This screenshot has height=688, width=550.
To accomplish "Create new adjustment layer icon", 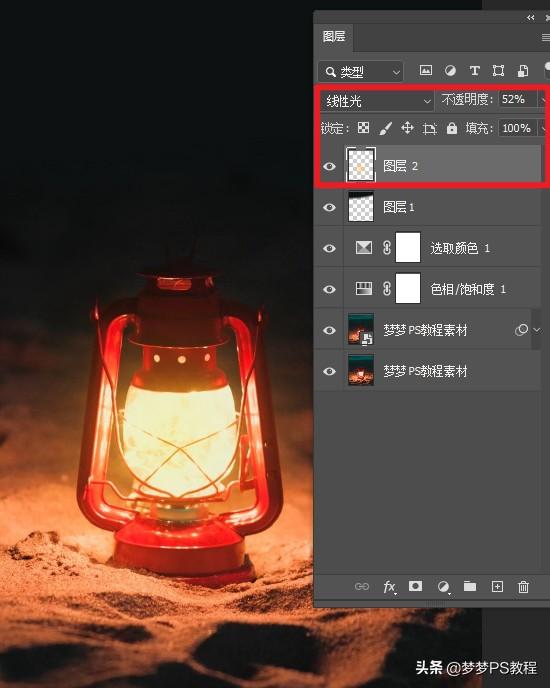I will point(443,587).
